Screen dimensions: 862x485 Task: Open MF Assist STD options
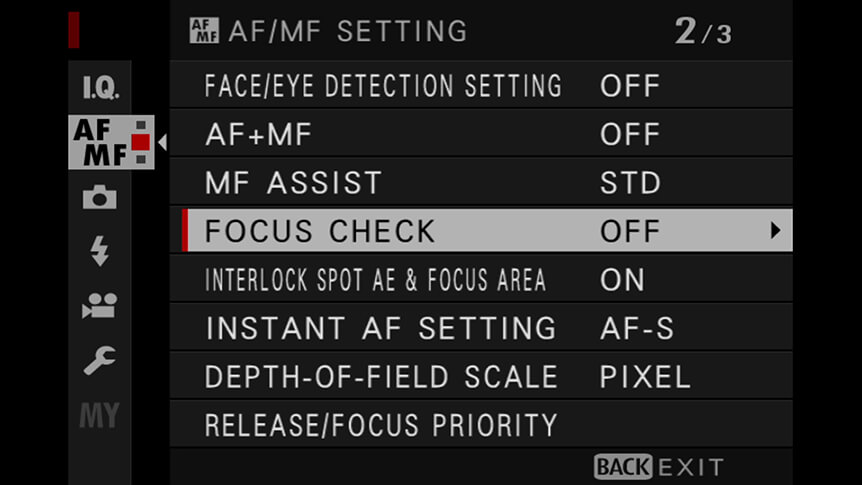pos(630,183)
